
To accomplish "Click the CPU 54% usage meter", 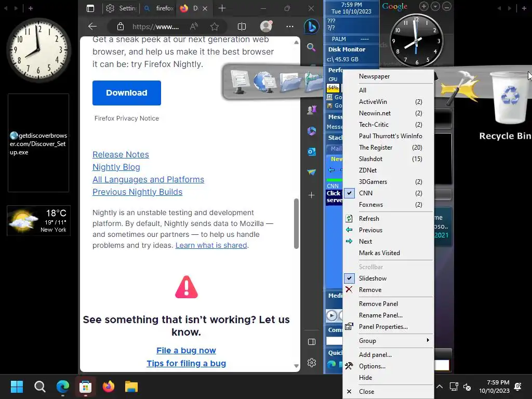I will point(333,88).
